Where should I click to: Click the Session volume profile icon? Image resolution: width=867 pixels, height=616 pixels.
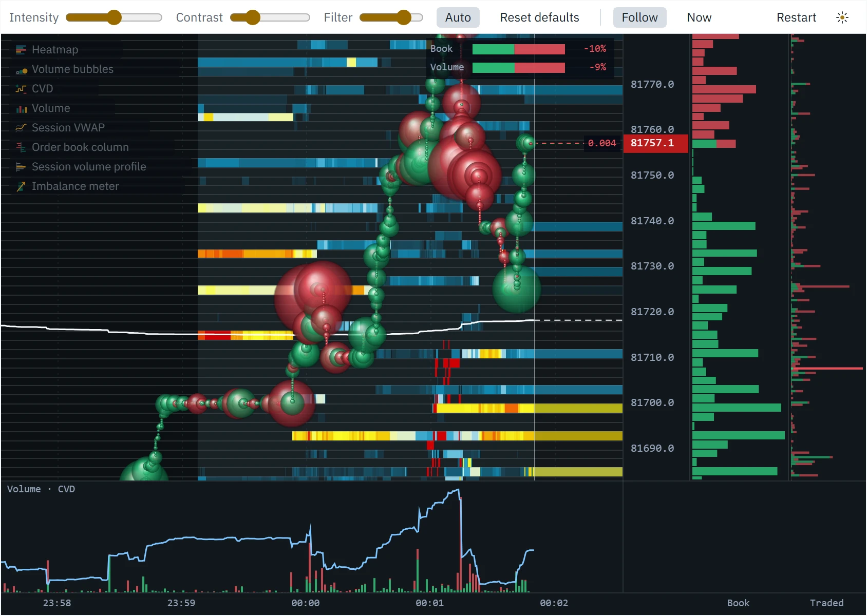pyautogui.click(x=21, y=167)
